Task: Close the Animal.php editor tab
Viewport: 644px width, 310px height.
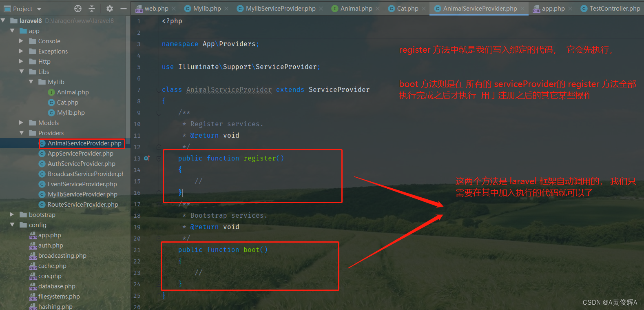Action: click(x=378, y=9)
